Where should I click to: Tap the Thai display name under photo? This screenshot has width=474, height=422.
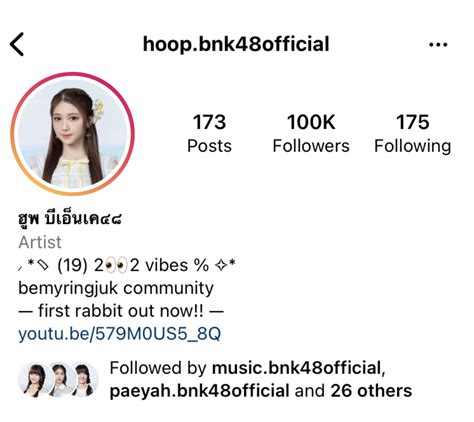(70, 219)
